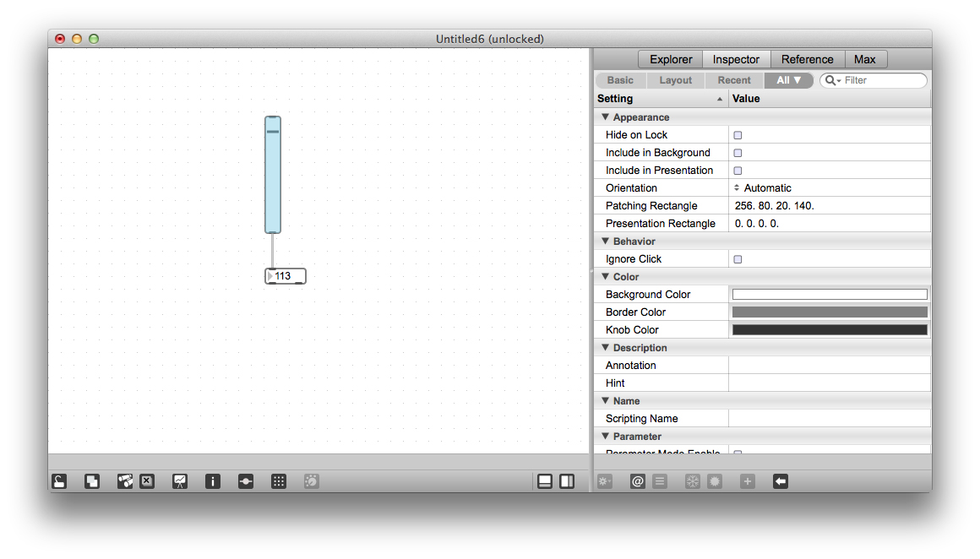
Task: Collapse the Name section
Action: [x=605, y=400]
